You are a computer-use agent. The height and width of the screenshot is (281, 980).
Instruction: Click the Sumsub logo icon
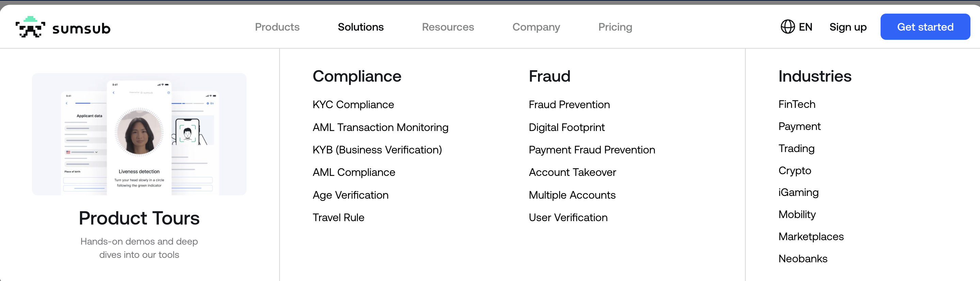tap(30, 27)
